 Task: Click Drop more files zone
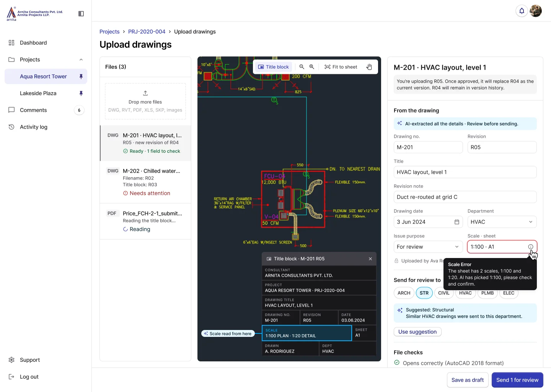(145, 101)
